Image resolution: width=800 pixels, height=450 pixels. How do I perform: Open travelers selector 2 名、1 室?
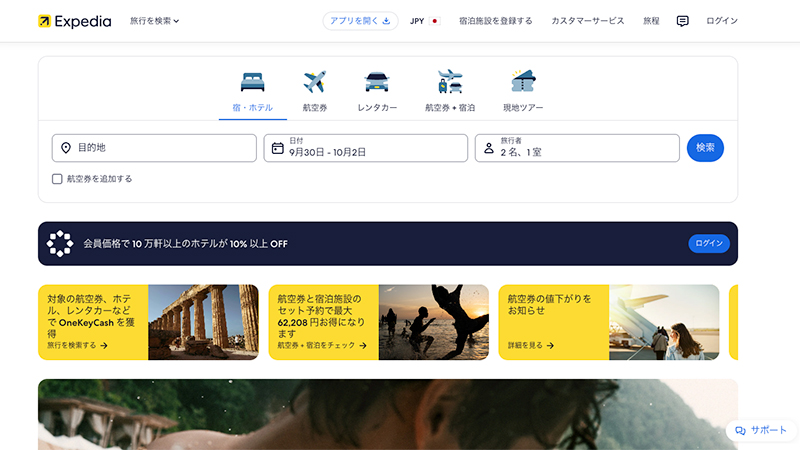click(x=577, y=148)
